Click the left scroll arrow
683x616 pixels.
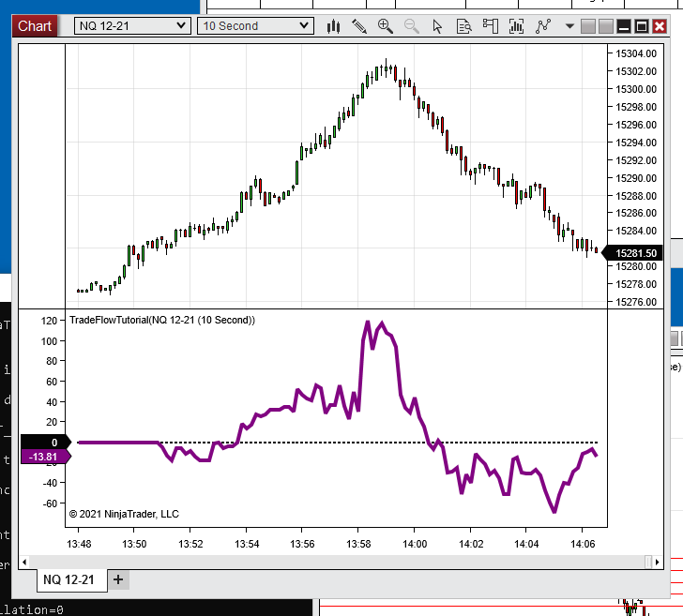(x=24, y=562)
